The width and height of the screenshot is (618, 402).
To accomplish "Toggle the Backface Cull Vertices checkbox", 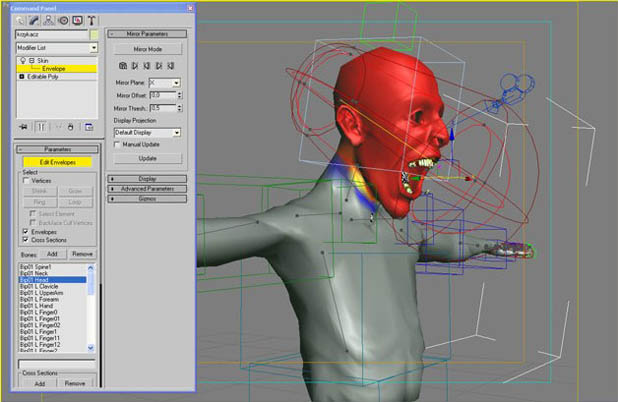I will (33, 223).
